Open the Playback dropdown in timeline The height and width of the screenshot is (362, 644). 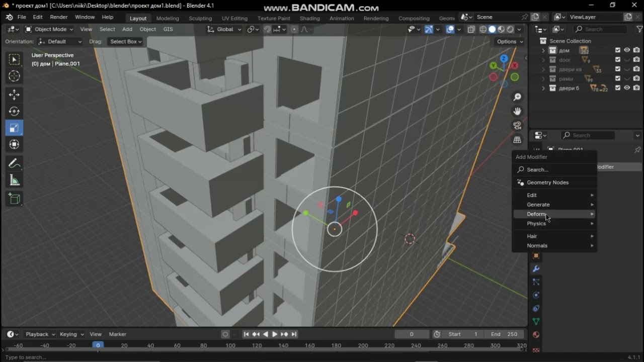(40, 334)
